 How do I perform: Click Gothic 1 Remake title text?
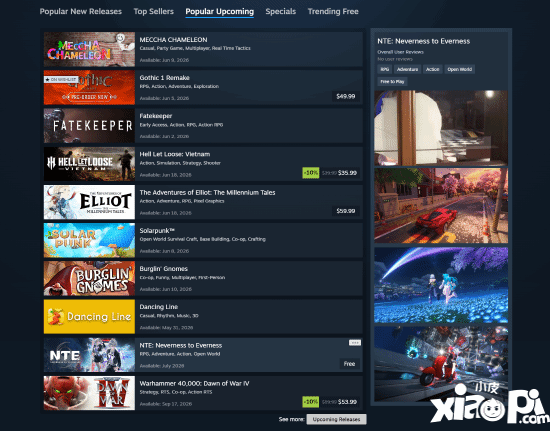pyautogui.click(x=165, y=78)
